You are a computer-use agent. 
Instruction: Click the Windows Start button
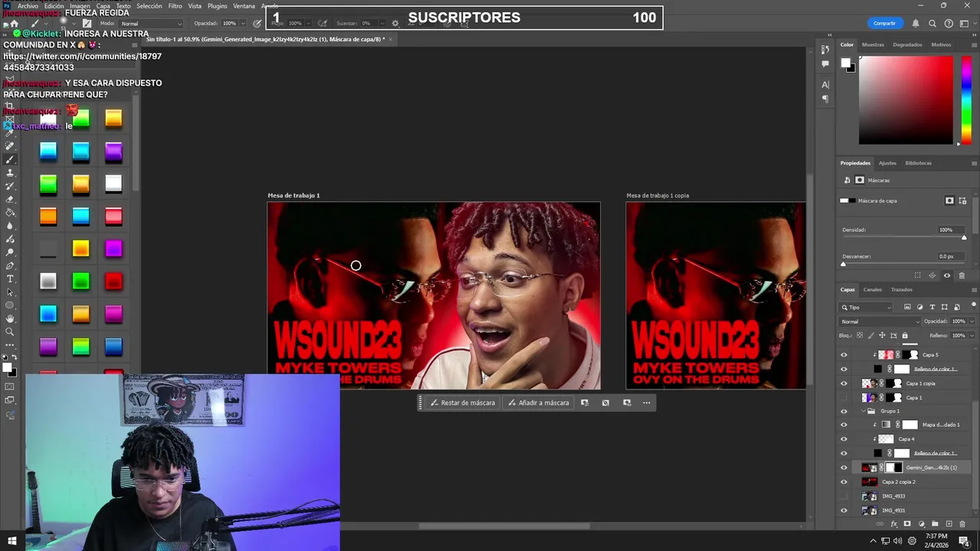(12, 541)
